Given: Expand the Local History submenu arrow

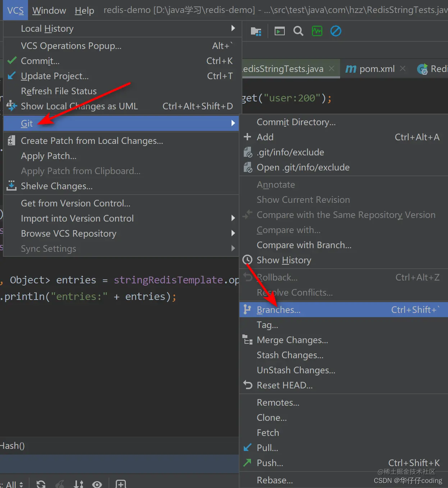Looking at the screenshot, I should pyautogui.click(x=233, y=28).
